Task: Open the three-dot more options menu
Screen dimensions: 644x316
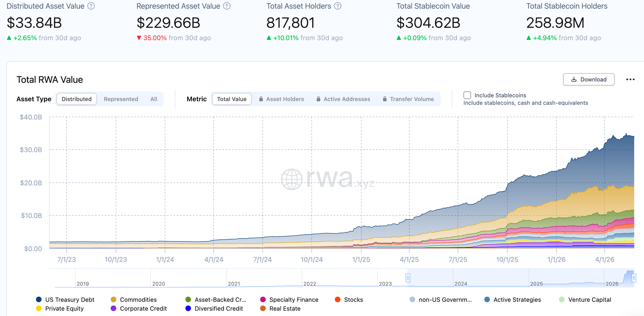Action: pyautogui.click(x=630, y=79)
